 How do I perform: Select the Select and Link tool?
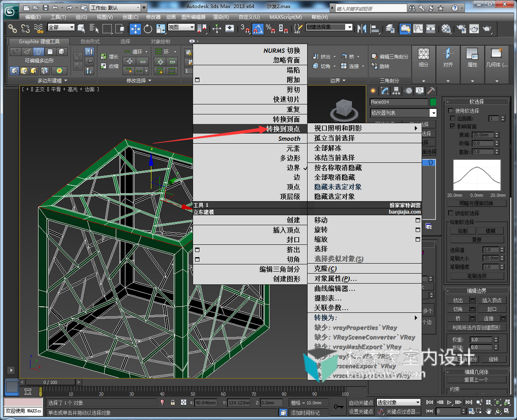point(12,28)
